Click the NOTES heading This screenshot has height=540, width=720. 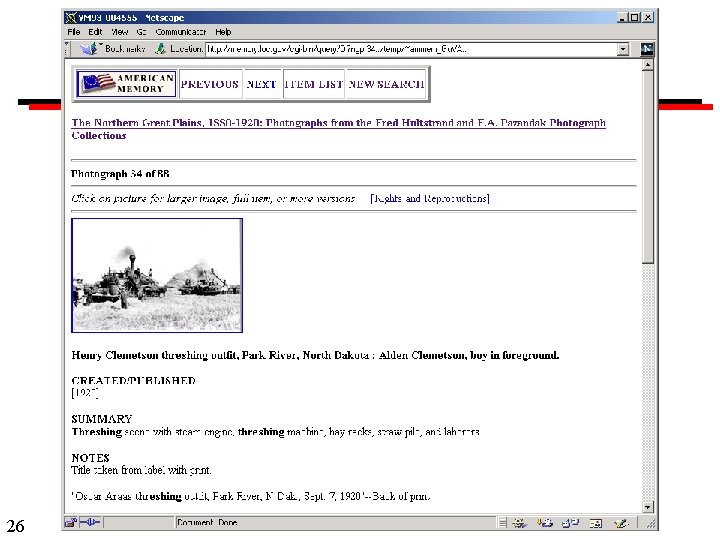(x=90, y=458)
